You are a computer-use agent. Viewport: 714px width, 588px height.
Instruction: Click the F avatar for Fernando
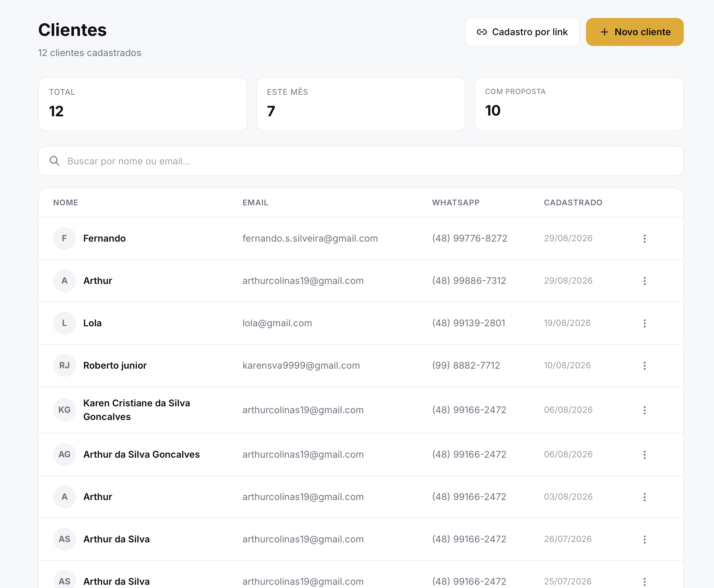pos(65,238)
